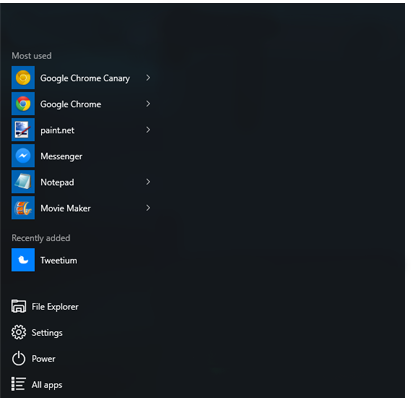Launch Google Chrome from its icon
The width and height of the screenshot is (411, 398).
(x=23, y=104)
